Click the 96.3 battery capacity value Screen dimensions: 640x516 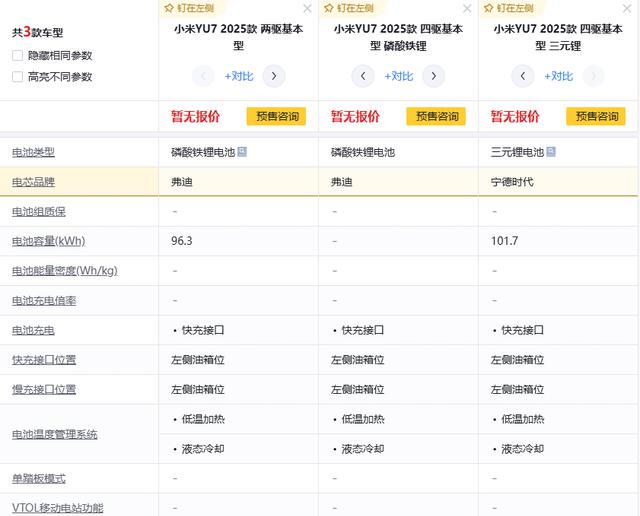click(182, 241)
